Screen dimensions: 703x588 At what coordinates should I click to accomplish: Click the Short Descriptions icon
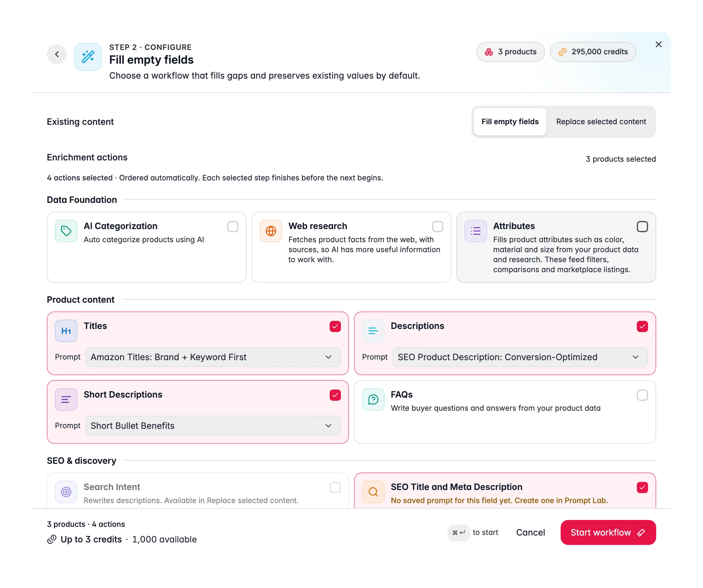coord(66,399)
